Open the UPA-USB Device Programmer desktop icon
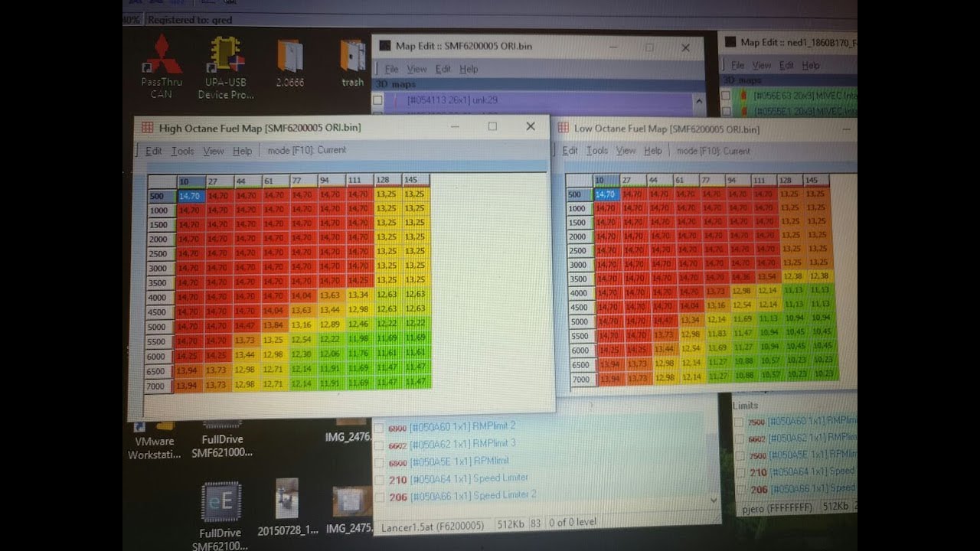 [x=225, y=67]
